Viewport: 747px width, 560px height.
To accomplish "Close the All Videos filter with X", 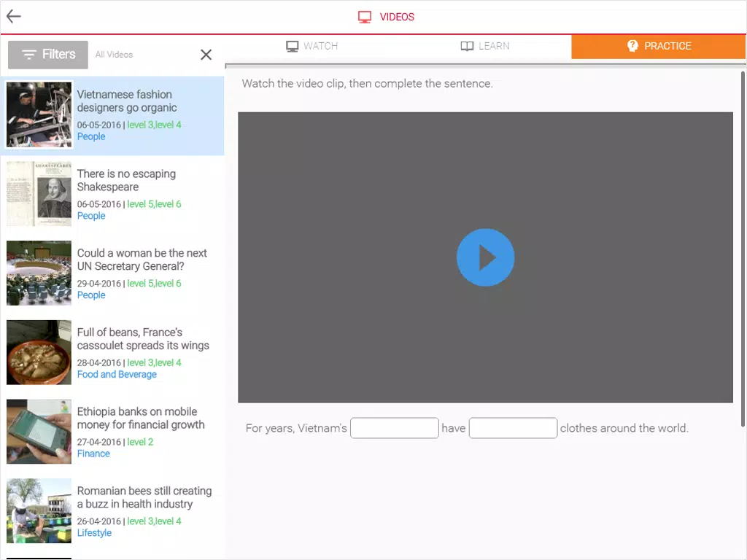I will pyautogui.click(x=206, y=55).
